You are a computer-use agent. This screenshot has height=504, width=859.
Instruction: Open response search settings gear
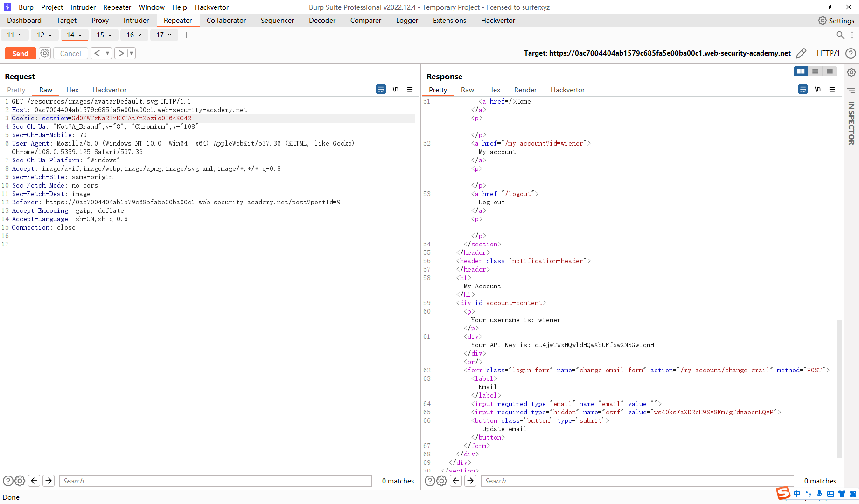441,481
